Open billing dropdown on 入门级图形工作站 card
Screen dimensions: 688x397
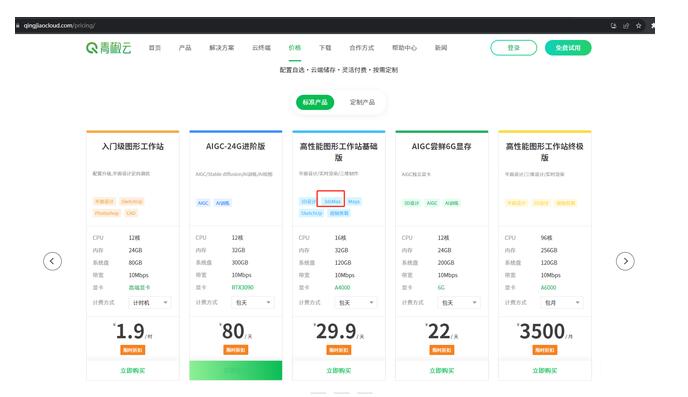tap(150, 303)
